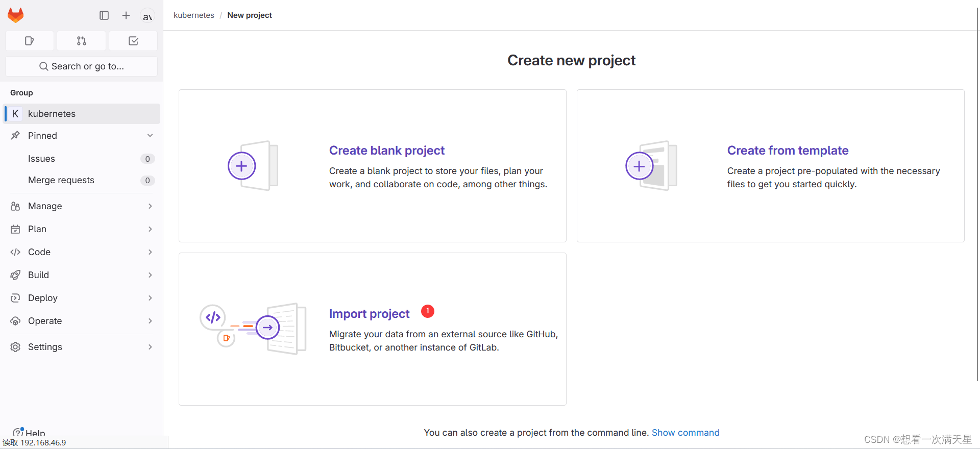Click Show command link

click(685, 433)
